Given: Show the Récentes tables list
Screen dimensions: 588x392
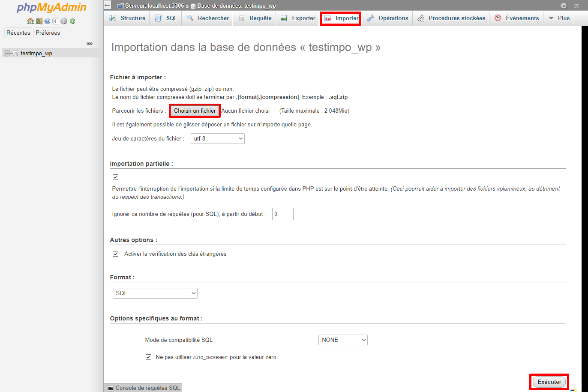Looking at the screenshot, I should click(18, 33).
